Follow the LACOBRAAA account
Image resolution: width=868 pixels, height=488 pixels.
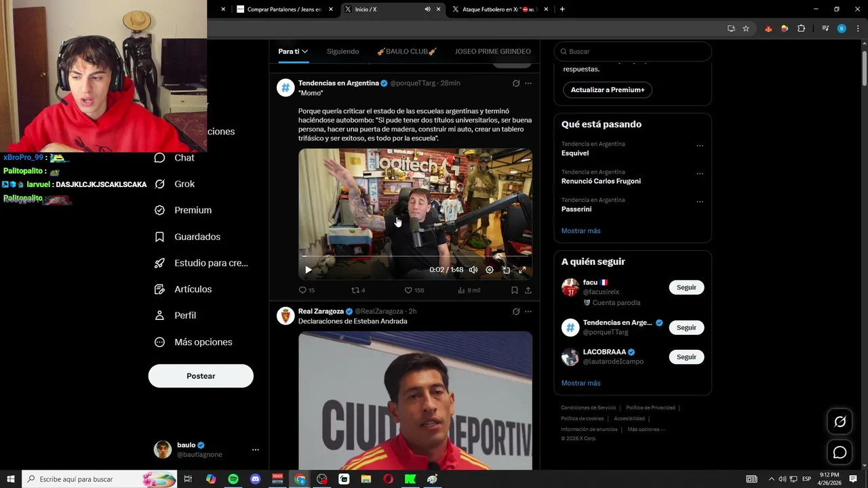pyautogui.click(x=686, y=357)
